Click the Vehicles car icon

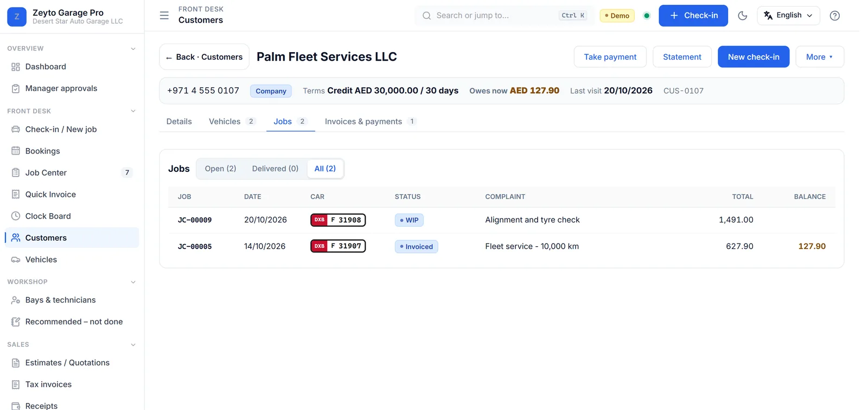point(16,260)
